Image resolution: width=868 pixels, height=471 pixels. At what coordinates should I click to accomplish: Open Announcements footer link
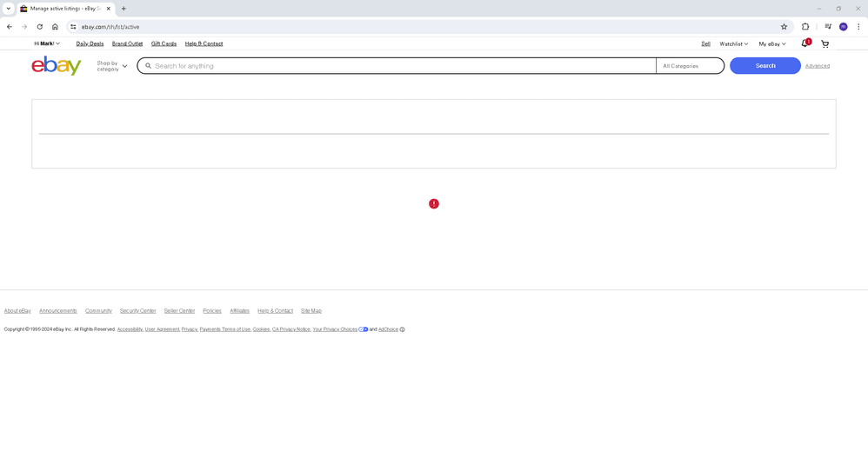pos(58,311)
